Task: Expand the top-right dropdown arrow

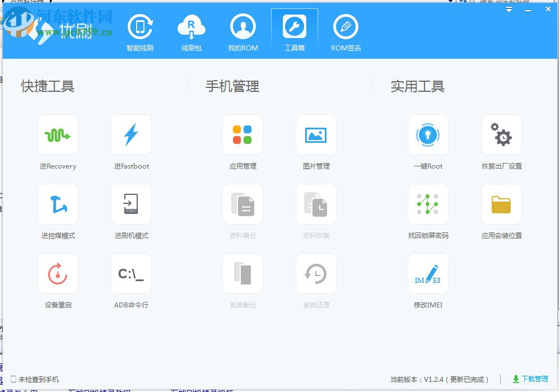Action: pos(508,10)
